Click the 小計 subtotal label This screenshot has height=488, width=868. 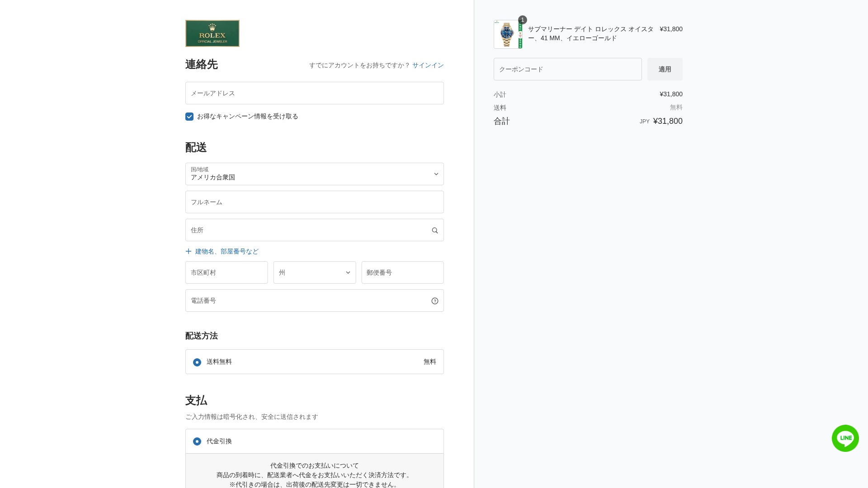[x=500, y=94]
